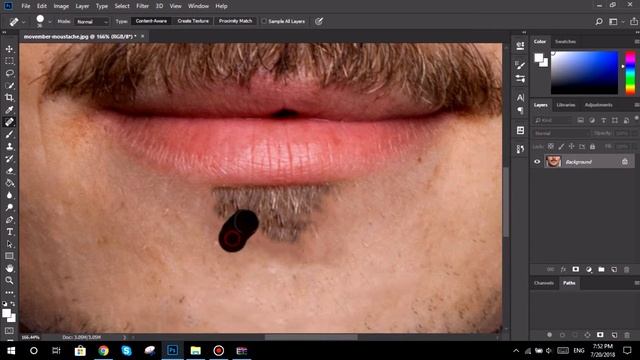The image size is (640, 360).
Task: Select the Spot Healing Brush tool in toolbox
Action: [x=9, y=122]
